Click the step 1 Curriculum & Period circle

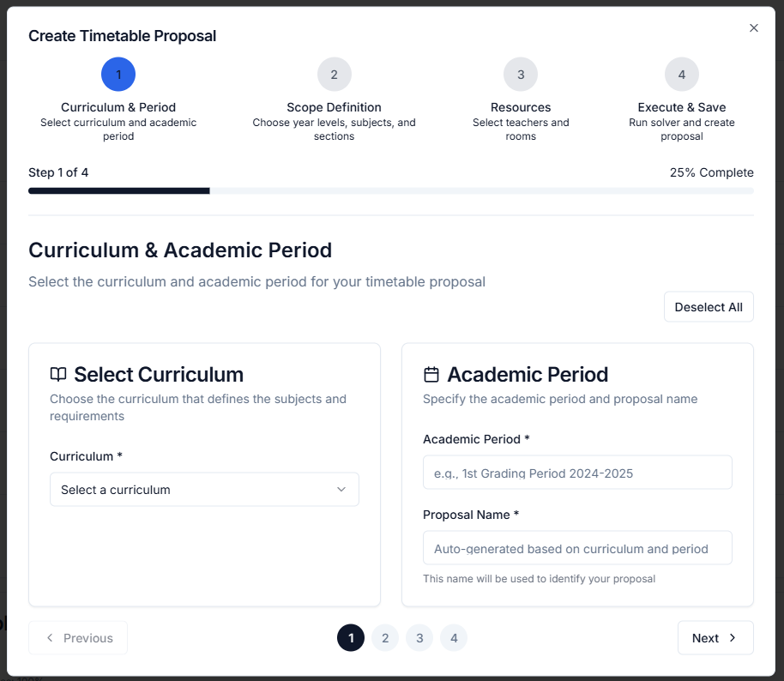(x=118, y=75)
